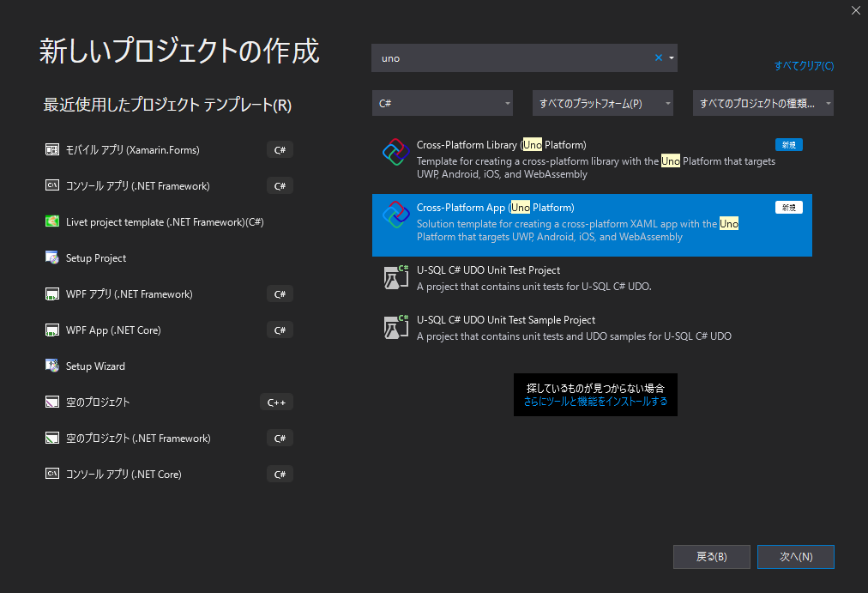The image size is (868, 593).
Task: Open the すべてのプラットフォーム(P) filter dropdown
Action: [x=603, y=103]
